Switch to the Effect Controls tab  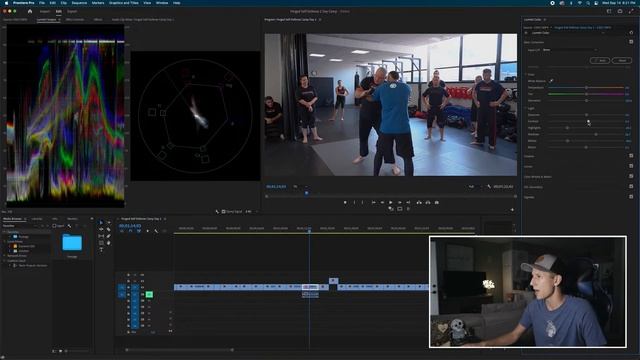pos(75,19)
